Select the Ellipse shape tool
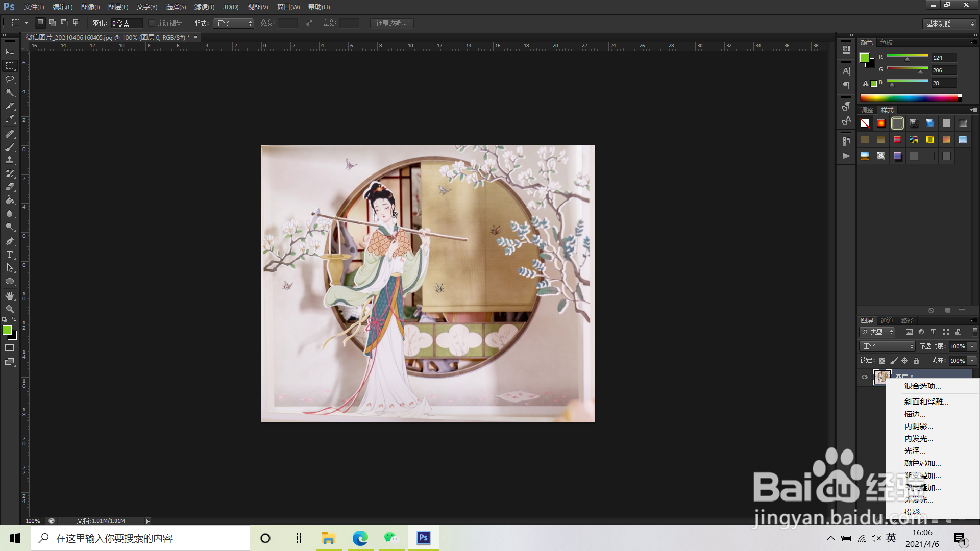980x551 pixels. point(10,281)
